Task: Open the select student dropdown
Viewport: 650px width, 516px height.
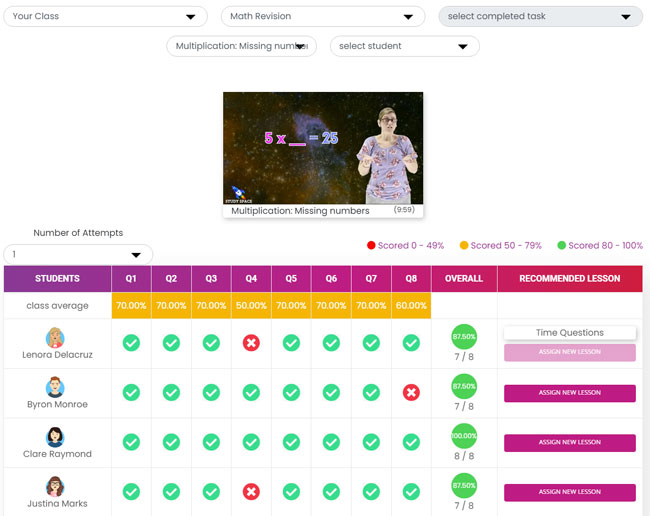Action: point(404,46)
